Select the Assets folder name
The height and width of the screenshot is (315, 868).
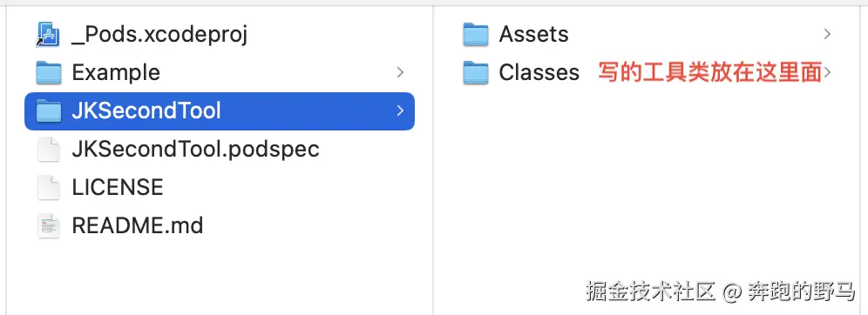point(533,34)
